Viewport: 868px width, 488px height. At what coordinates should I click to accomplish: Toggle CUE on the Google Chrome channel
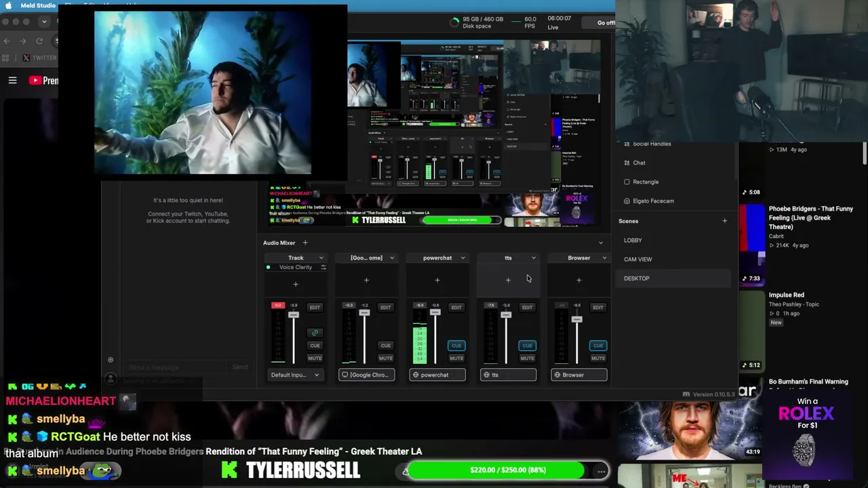pyautogui.click(x=385, y=346)
